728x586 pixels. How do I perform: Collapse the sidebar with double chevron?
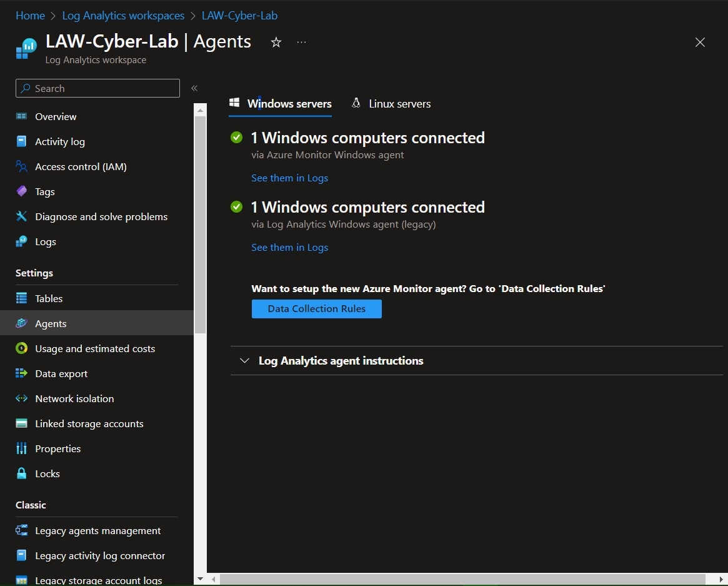click(194, 88)
